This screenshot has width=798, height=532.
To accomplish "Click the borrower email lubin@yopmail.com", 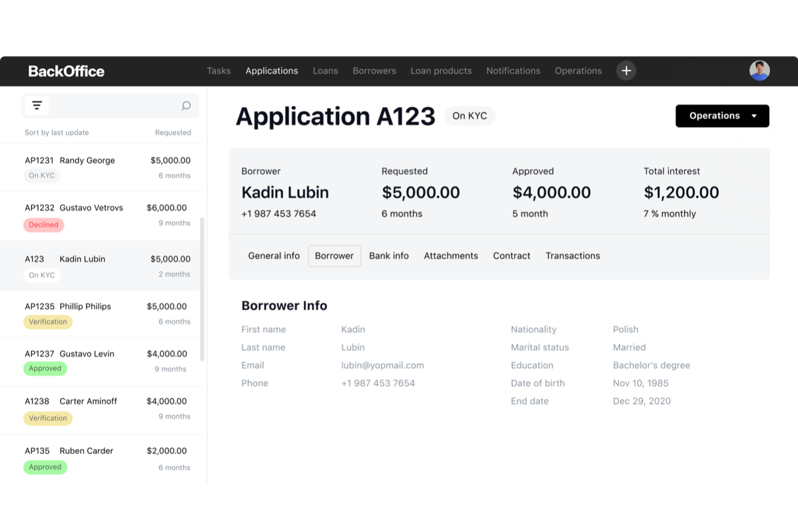I will 382,365.
